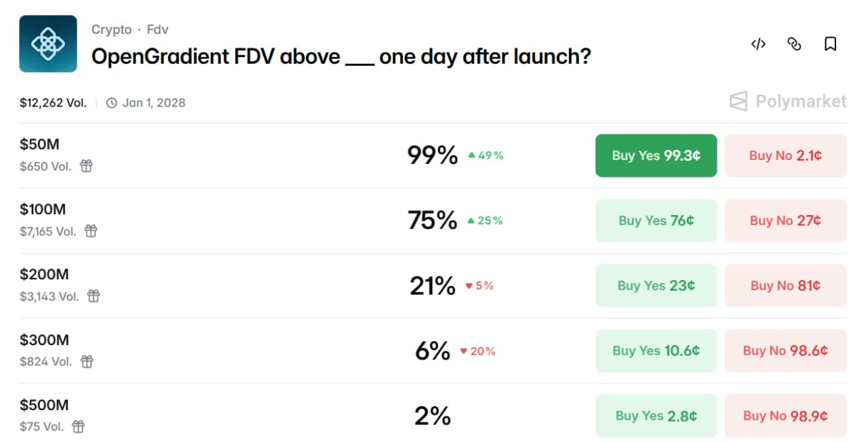Buy Yes at 99.3¢ for $50M
868x442 pixels.
tap(656, 155)
